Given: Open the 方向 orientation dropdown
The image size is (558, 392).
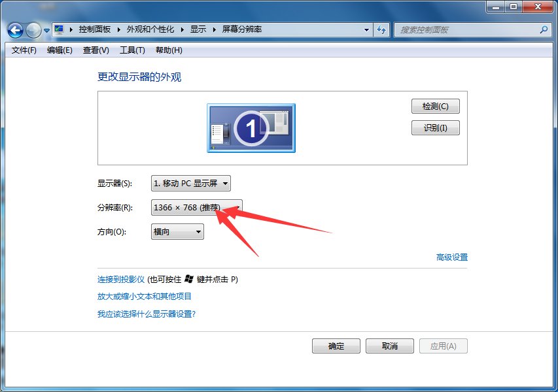Looking at the screenshot, I should (177, 232).
